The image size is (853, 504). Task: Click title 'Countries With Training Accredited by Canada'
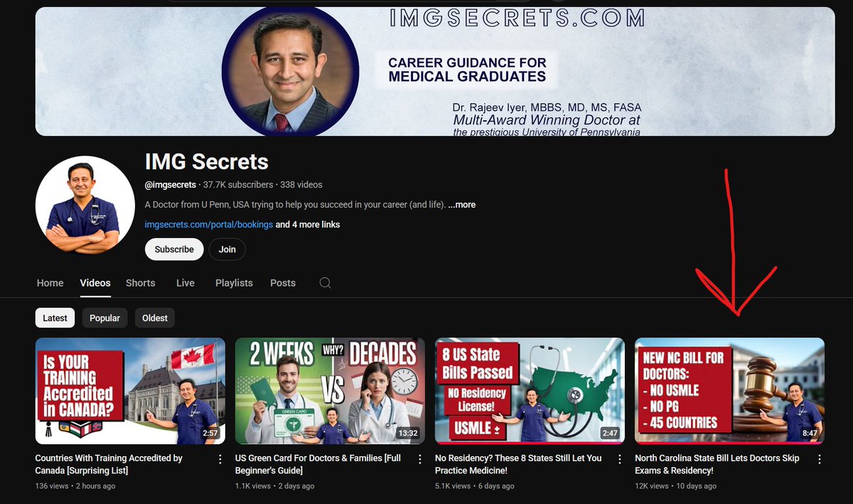109,465
